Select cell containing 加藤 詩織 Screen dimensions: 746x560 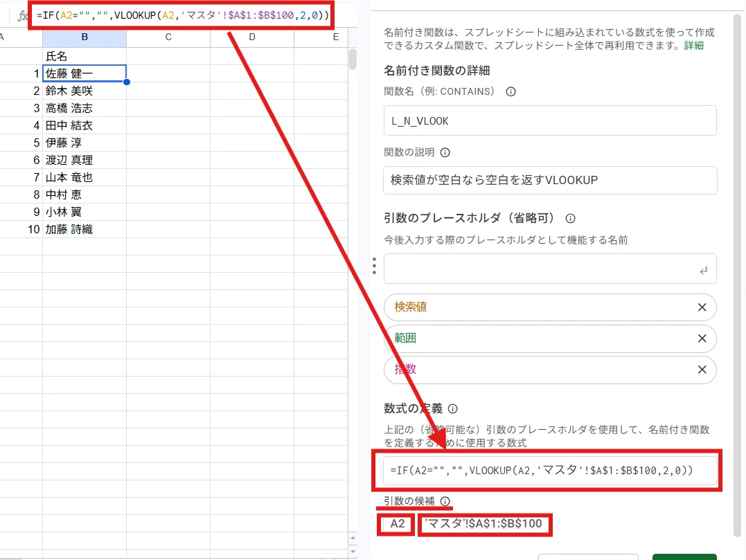(x=85, y=230)
